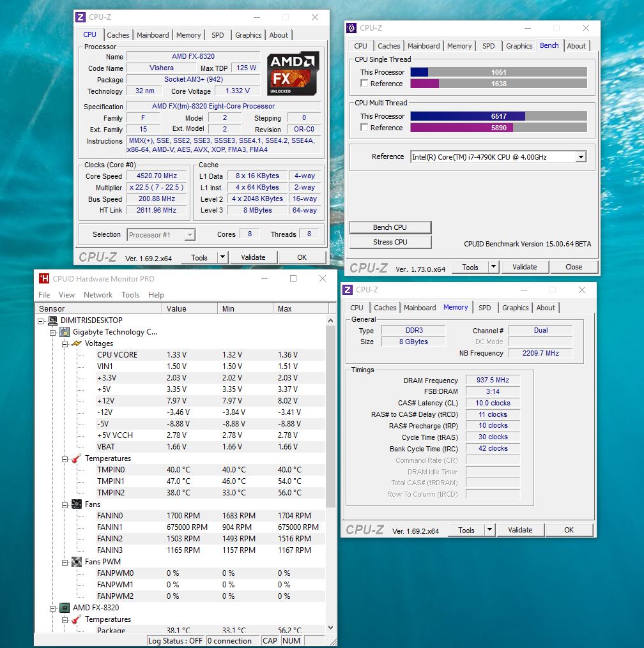This screenshot has height=648, width=644.
Task: Collapse the Temperatures node under AMD FX-8320
Action: pos(65,619)
